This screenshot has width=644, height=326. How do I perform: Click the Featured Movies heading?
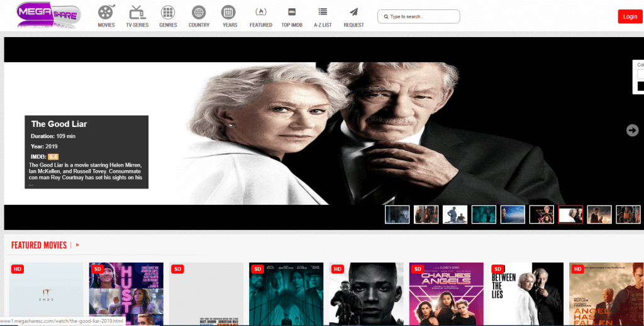point(39,245)
